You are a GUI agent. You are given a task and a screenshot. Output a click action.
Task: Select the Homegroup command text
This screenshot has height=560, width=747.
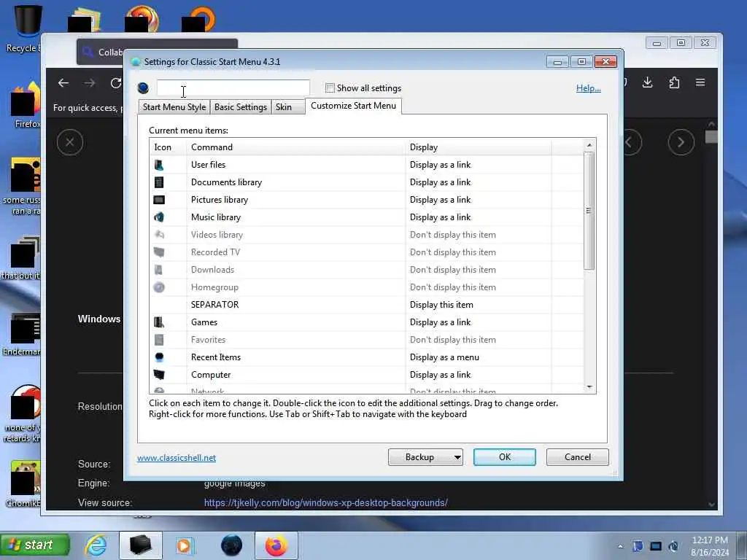tap(214, 287)
